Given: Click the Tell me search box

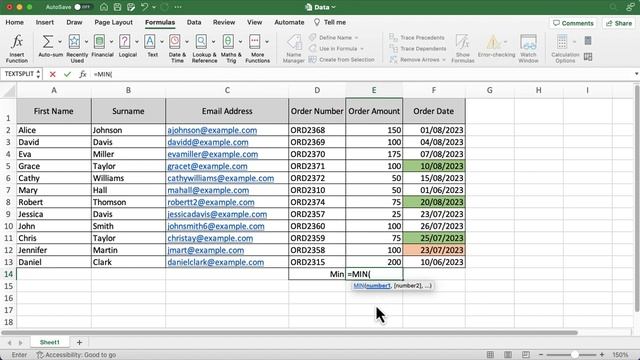Looking at the screenshot, I should [330, 22].
